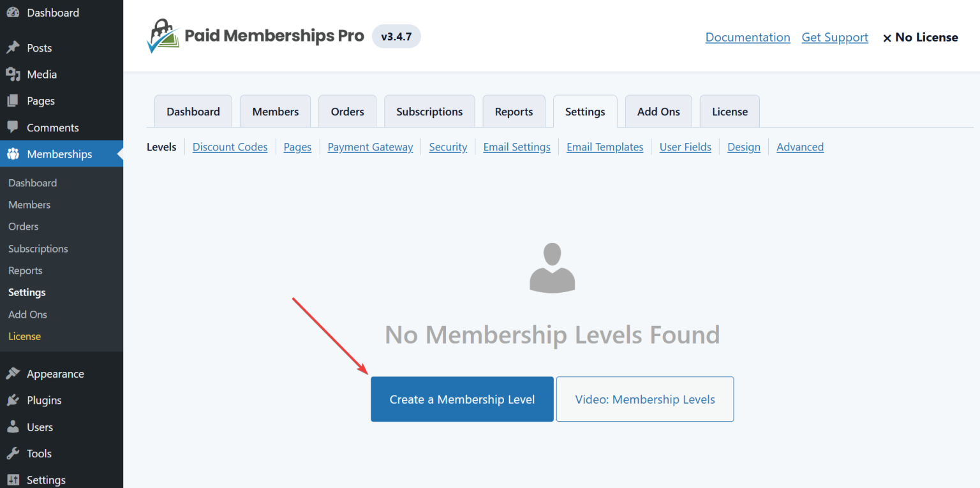Open the Discount Codes settings page
This screenshot has width=980, height=488.
click(x=230, y=147)
